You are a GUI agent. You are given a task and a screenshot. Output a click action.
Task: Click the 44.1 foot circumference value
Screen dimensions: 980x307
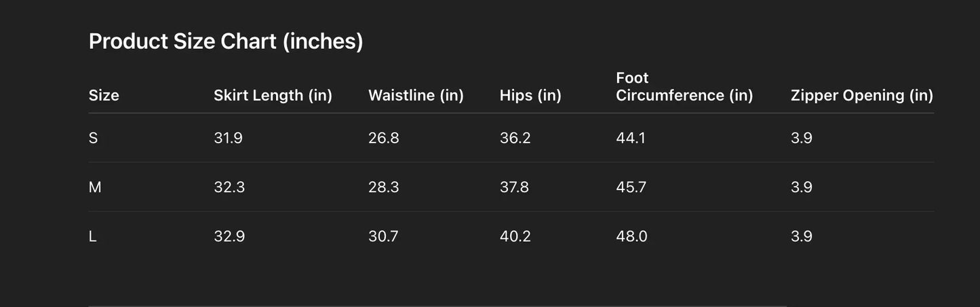pos(631,139)
